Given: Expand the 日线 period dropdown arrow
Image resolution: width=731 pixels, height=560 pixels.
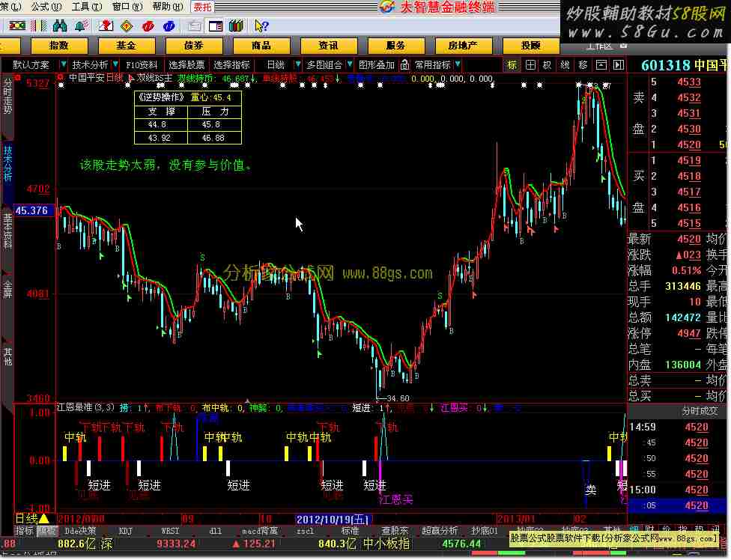Looking at the screenshot, I should coord(298,64).
